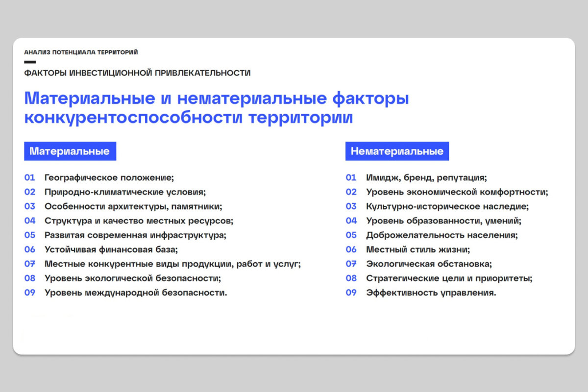The width and height of the screenshot is (588, 392).
Task: Select text 'Экологическая обстановка;'
Action: (429, 264)
